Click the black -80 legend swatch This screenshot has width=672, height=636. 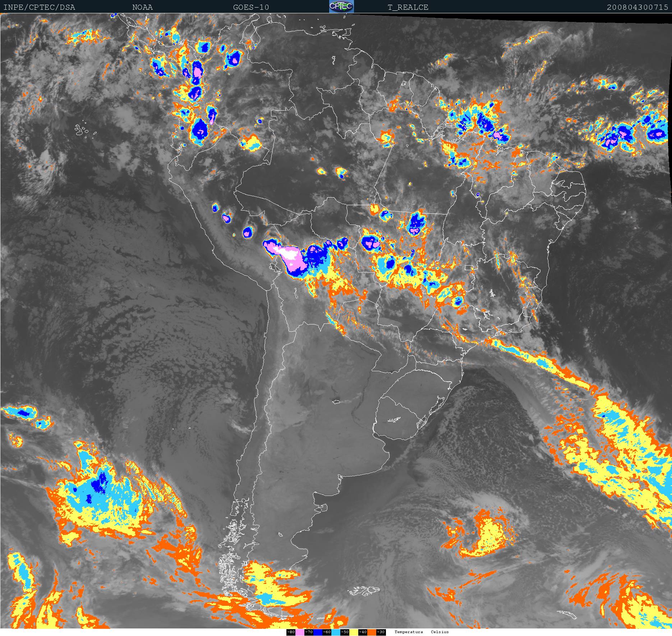[x=291, y=632]
